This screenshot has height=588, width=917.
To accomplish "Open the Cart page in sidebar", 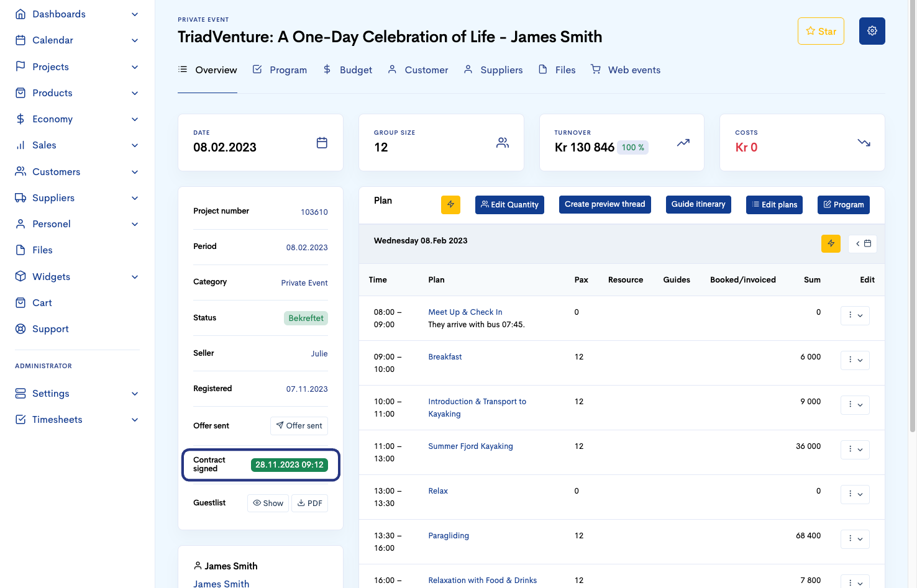I will coord(42,303).
